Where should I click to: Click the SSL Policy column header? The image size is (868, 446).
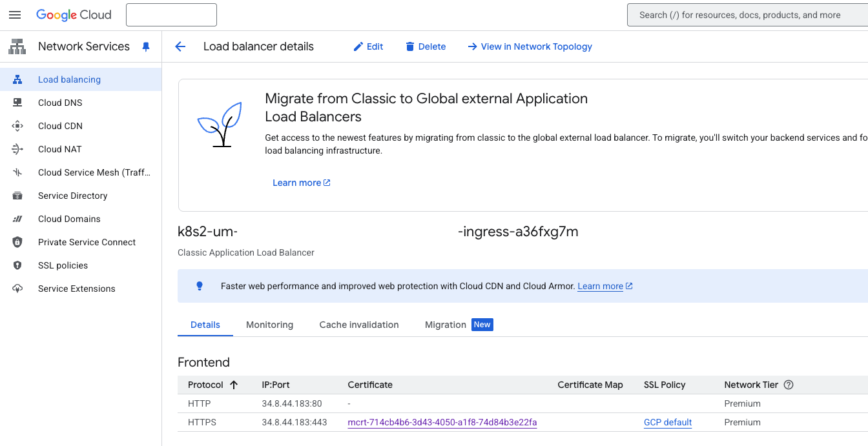665,385
